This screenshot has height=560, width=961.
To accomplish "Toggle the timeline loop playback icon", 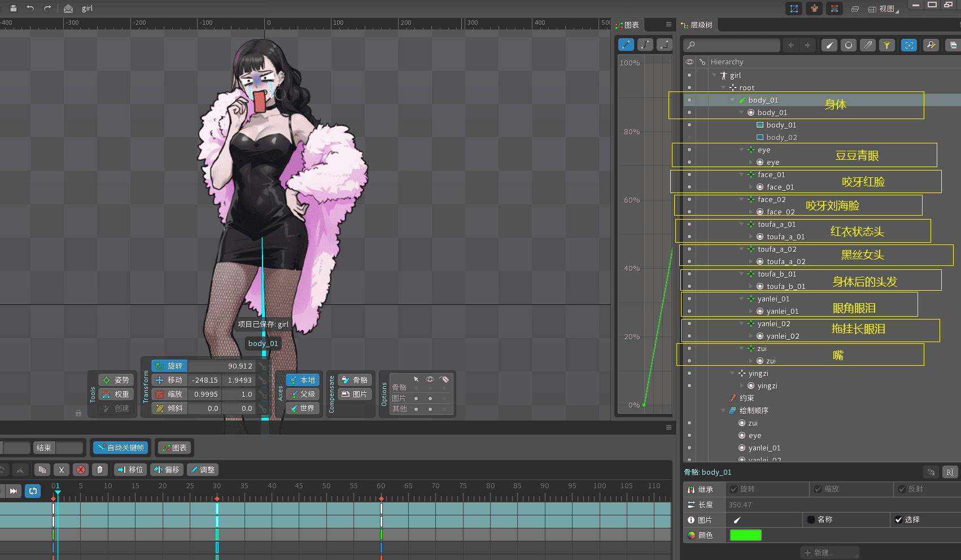I will coord(33,491).
